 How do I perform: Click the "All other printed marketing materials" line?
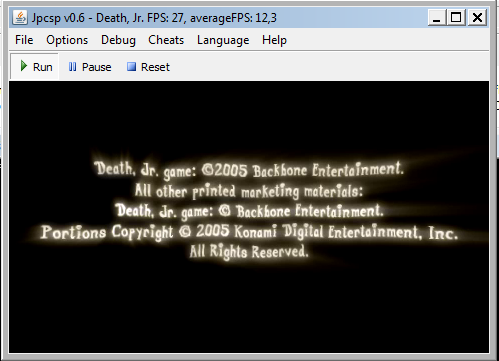click(x=248, y=191)
